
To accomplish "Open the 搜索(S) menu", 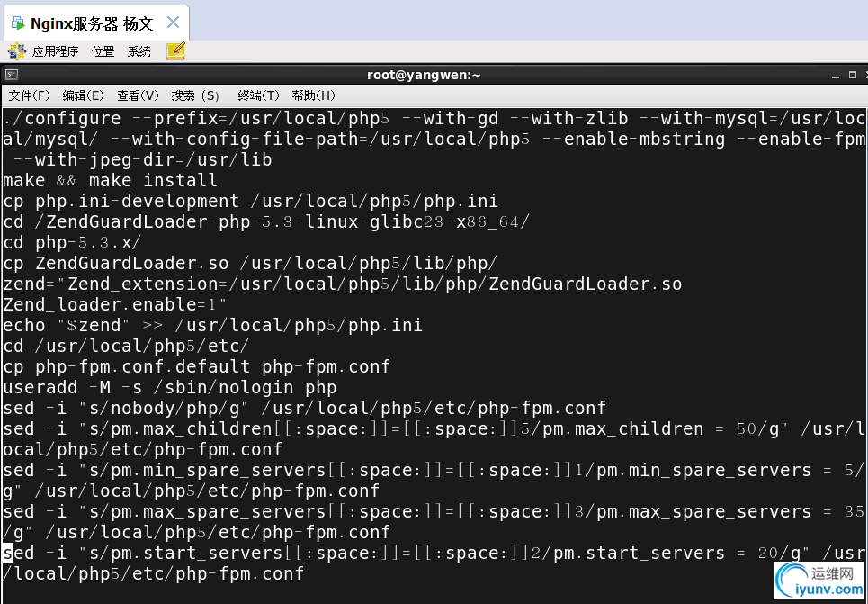I will coord(195,95).
